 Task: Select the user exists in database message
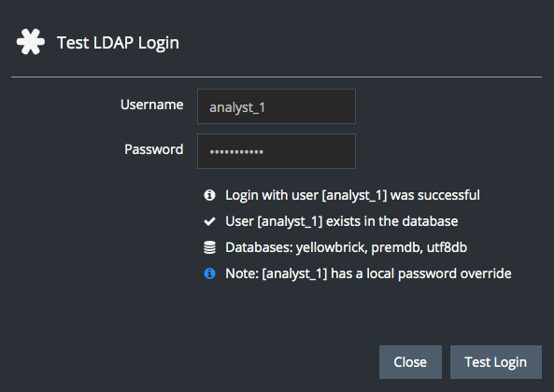tap(342, 221)
